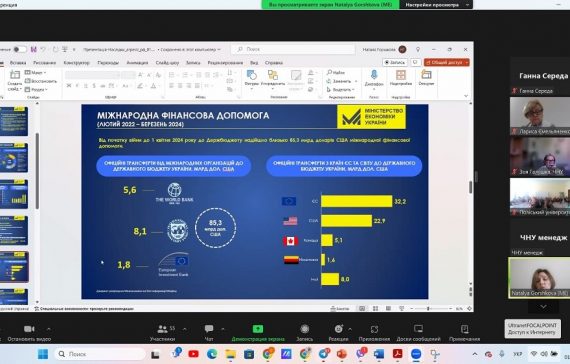Screen dimensions: 570x364
Task: Open the Участники participants panel
Action: (x=162, y=329)
